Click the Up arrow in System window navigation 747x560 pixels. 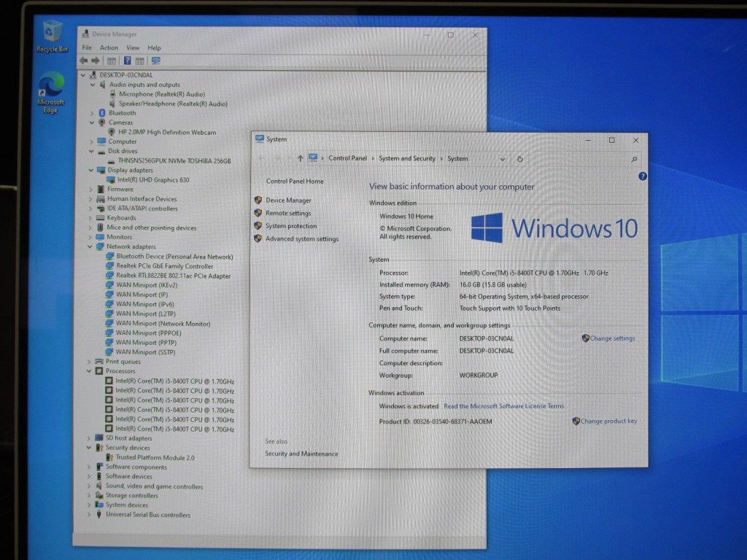[300, 158]
